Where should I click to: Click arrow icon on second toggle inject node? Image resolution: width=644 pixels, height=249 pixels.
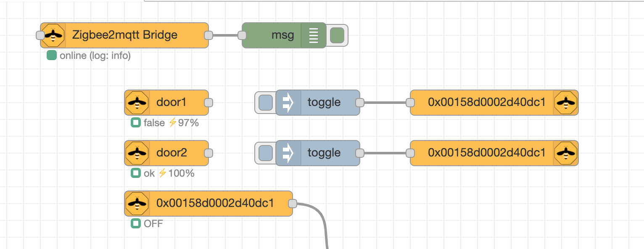click(x=288, y=153)
